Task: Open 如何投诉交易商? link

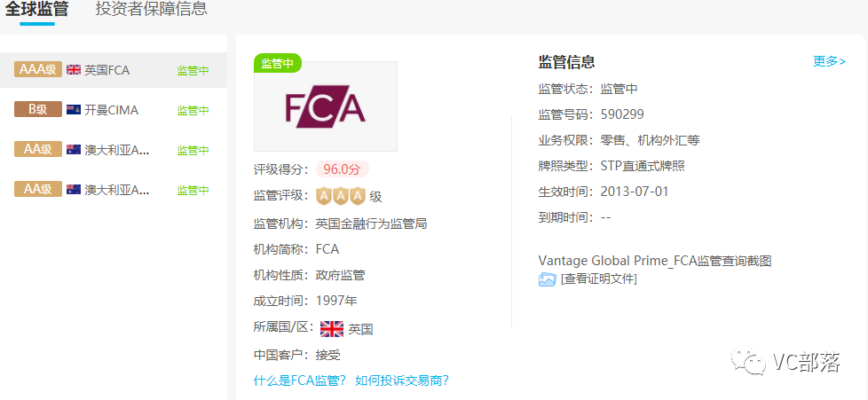Action: (x=402, y=380)
